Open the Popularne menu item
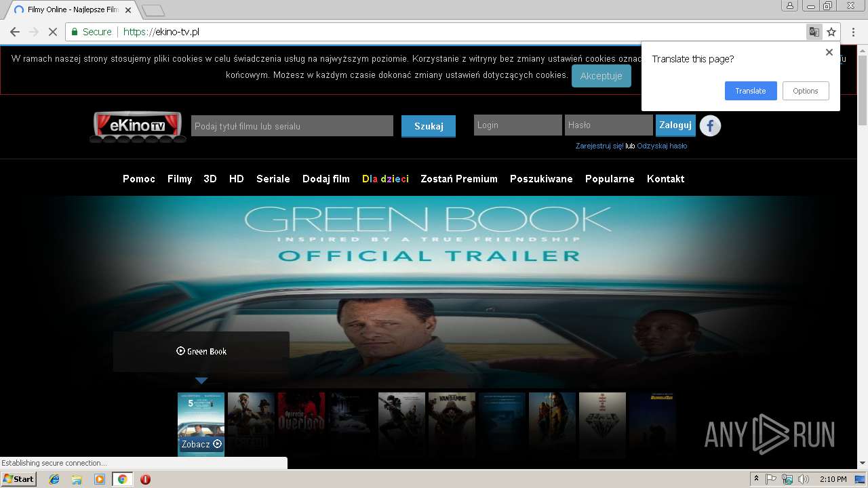 coord(610,179)
